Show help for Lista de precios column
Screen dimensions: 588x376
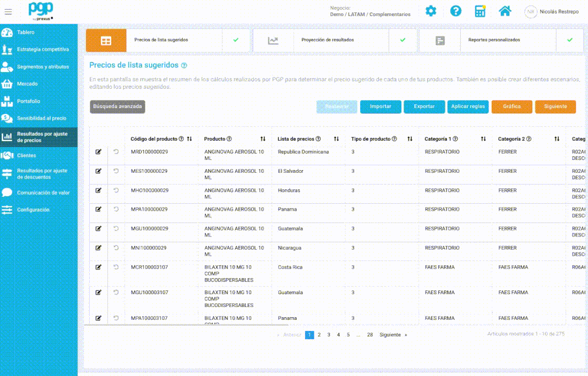[319, 139]
